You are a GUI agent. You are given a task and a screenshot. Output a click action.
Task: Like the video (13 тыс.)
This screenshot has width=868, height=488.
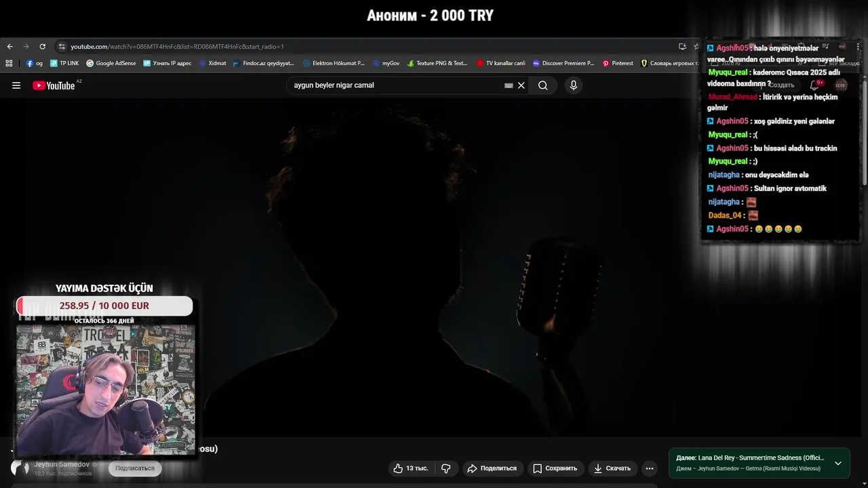[411, 468]
